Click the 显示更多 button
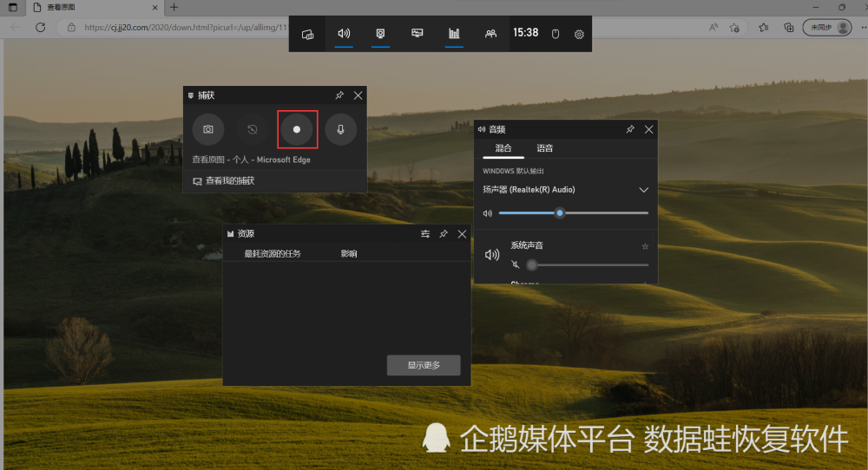Viewport: 868px width, 470px height. click(x=424, y=365)
